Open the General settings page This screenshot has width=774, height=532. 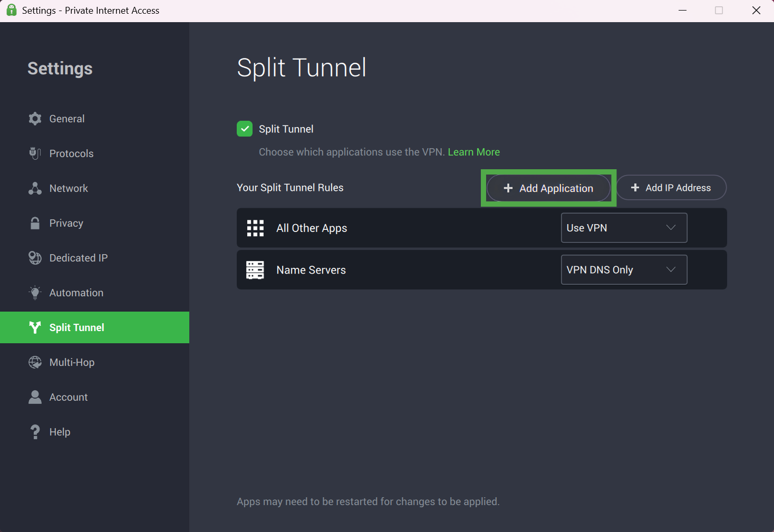94,119
